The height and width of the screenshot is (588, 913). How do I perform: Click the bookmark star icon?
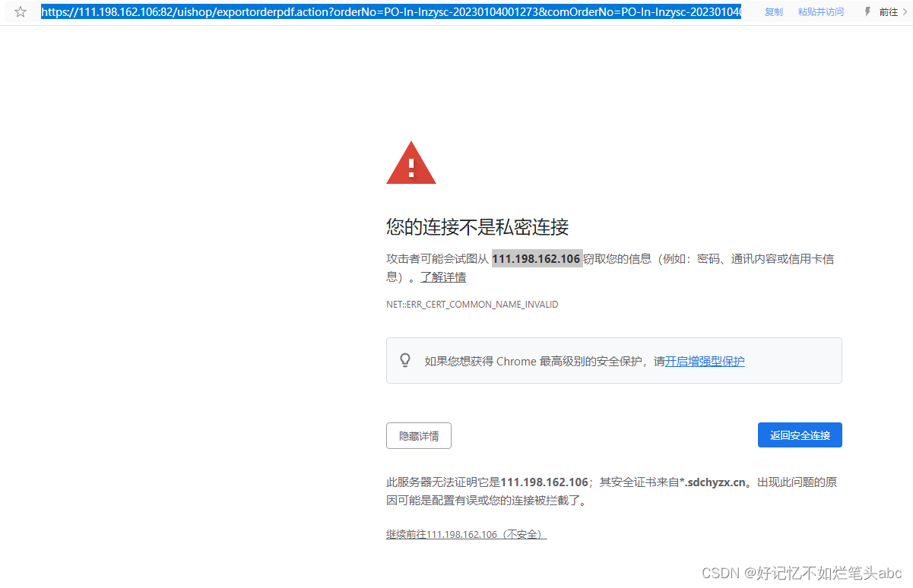(21, 12)
